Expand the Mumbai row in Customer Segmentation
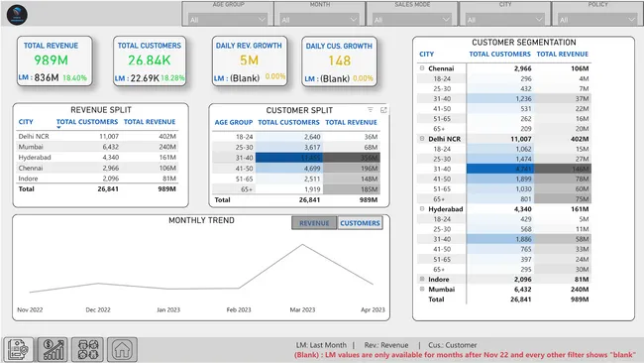The image size is (644, 363). [422, 289]
